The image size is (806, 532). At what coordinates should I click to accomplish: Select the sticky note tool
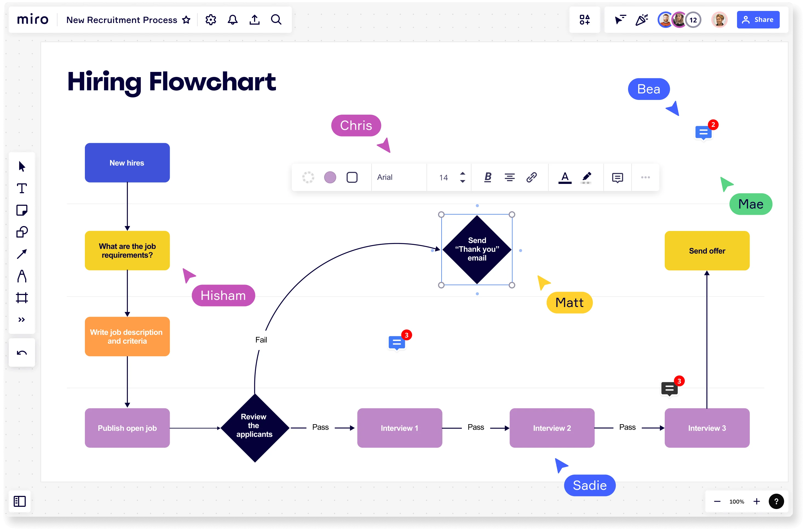[22, 211]
